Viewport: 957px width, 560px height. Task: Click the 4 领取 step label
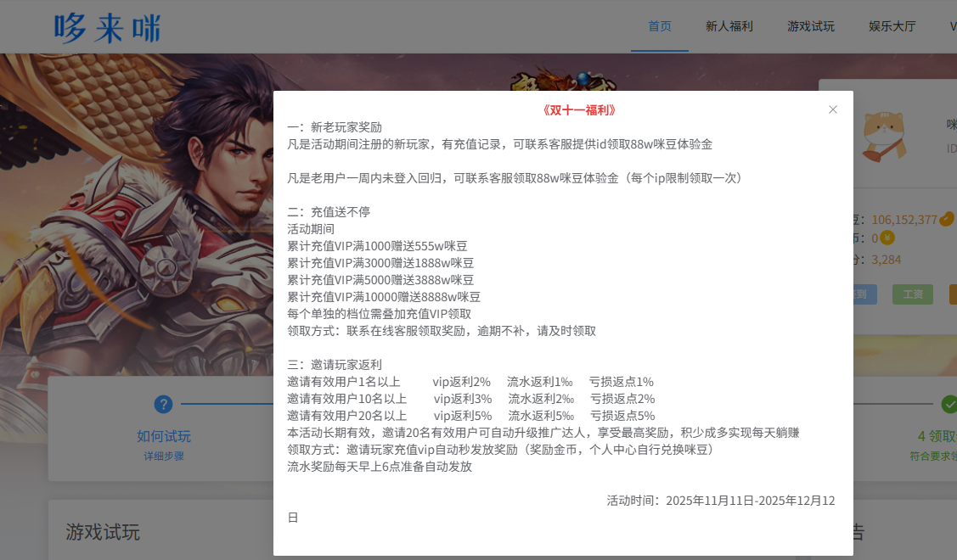(x=936, y=436)
